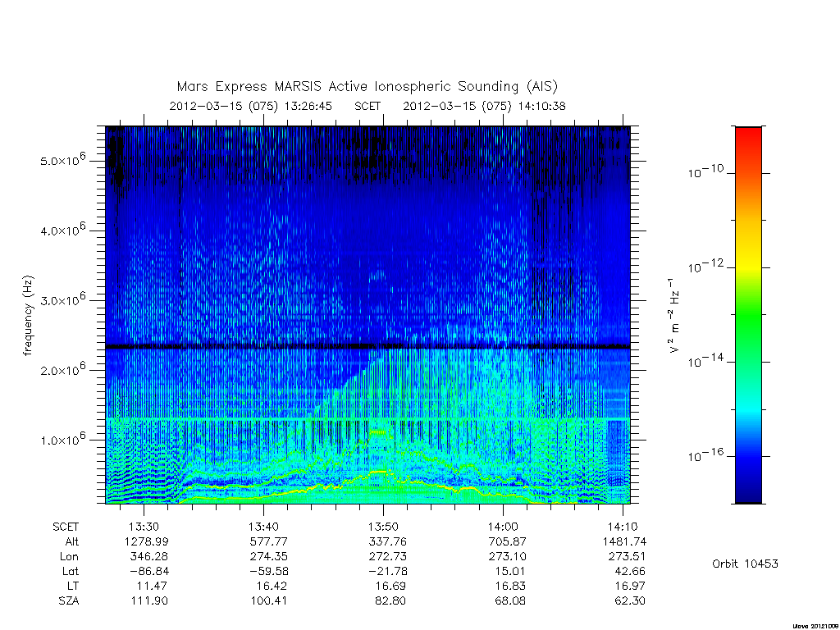Click longitude value 274.35
Image resolution: width=840 pixels, height=630 pixels.
pyautogui.click(x=269, y=556)
